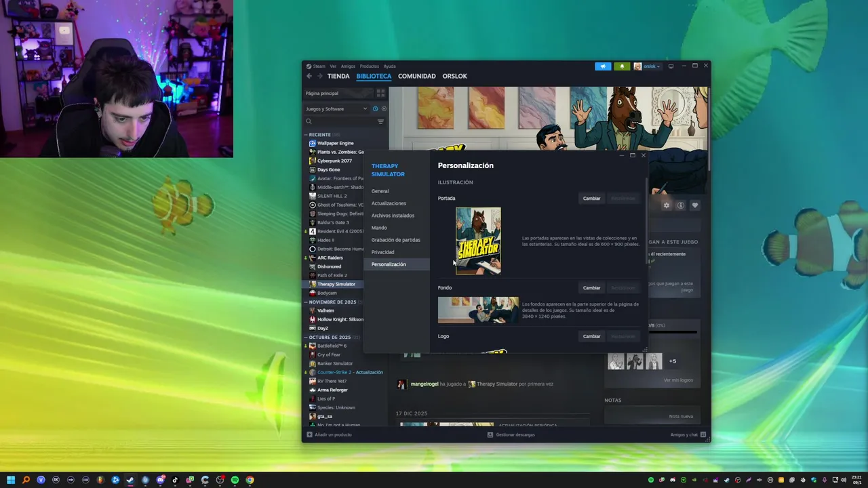Select the BIBLIOTECA tab
868x488 pixels.
[374, 76]
